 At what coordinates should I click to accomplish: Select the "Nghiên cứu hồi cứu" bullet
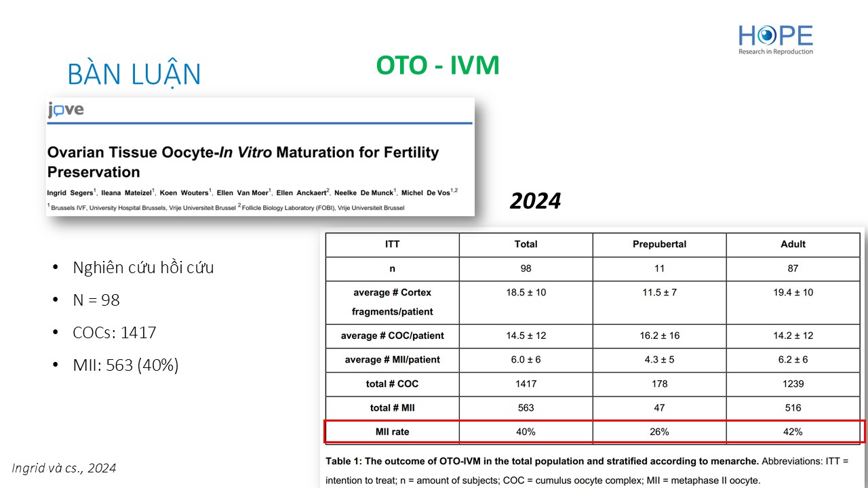tap(143, 268)
